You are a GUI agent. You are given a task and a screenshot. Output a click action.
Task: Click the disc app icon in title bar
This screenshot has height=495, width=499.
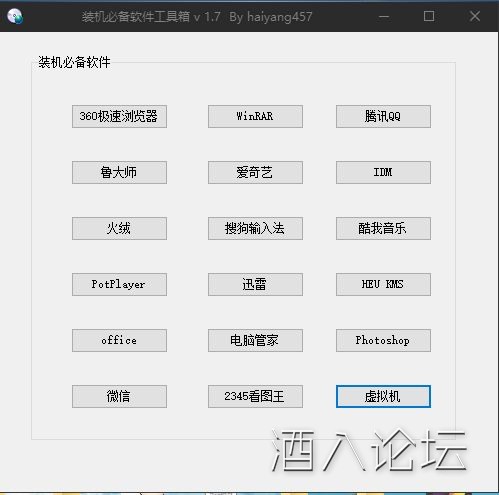[15, 16]
